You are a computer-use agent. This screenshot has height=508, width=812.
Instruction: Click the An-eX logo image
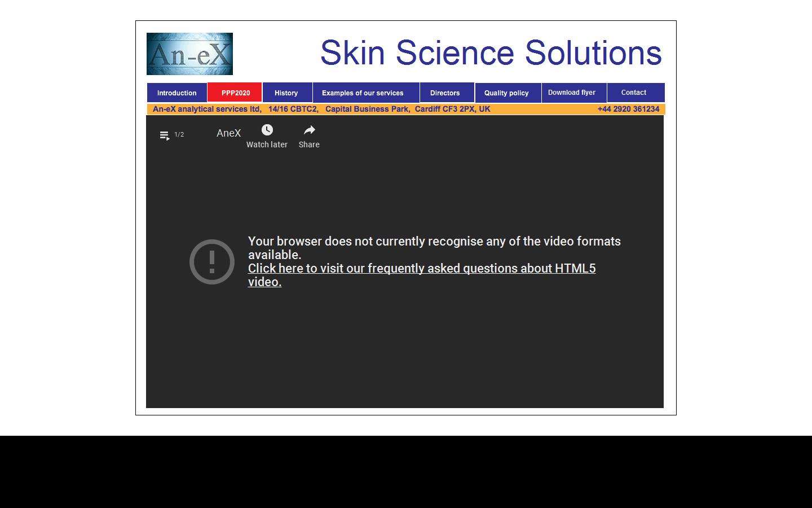189,54
